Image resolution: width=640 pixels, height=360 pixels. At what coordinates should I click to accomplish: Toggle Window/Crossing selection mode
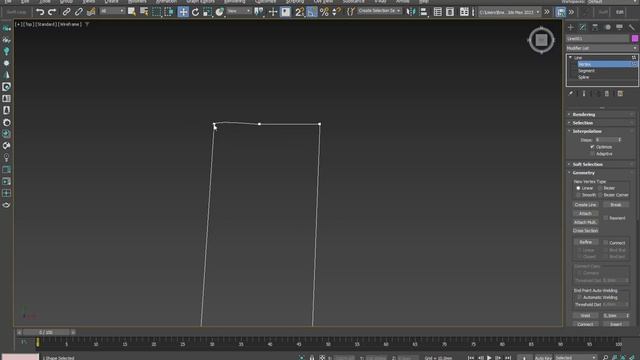pyautogui.click(x=169, y=12)
